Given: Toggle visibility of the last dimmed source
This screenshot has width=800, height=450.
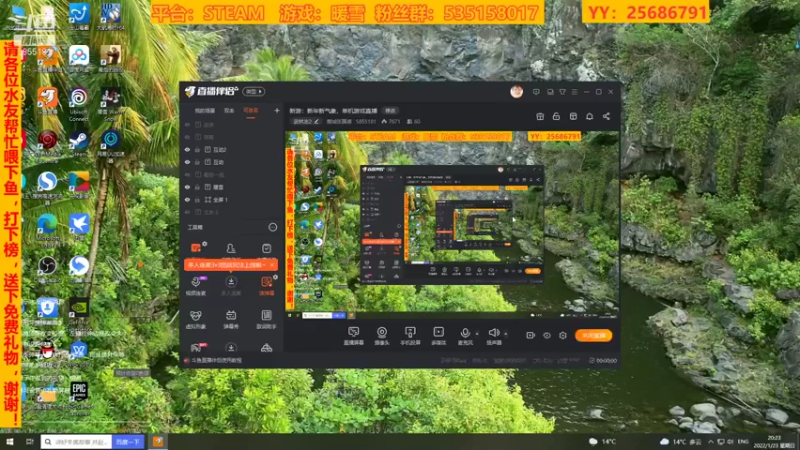Looking at the screenshot, I should tap(187, 212).
